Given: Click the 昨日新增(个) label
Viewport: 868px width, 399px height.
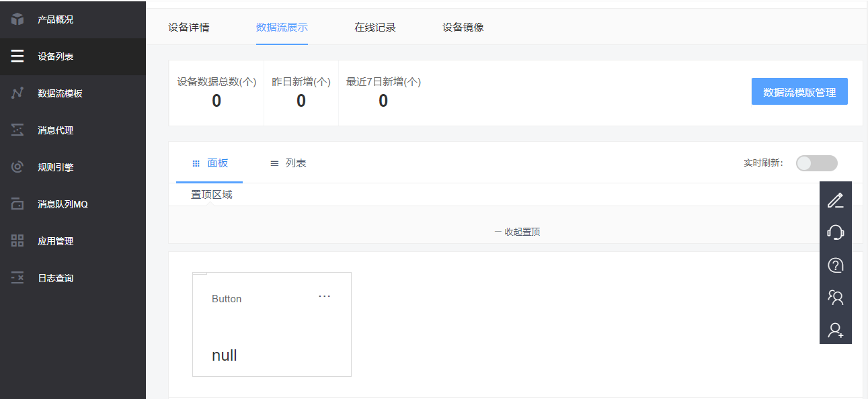Looking at the screenshot, I should click(301, 82).
